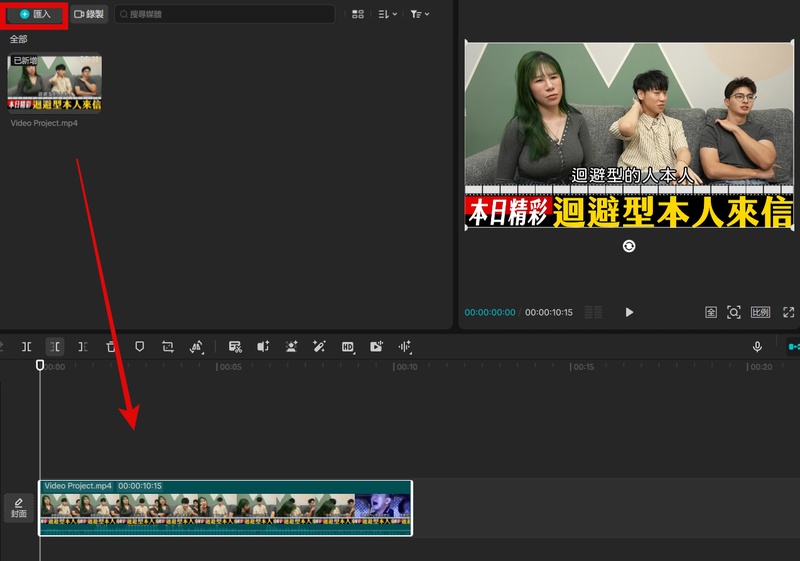This screenshot has width=800, height=561.
Task: Click the 全 full quality preview button
Action: (x=711, y=312)
